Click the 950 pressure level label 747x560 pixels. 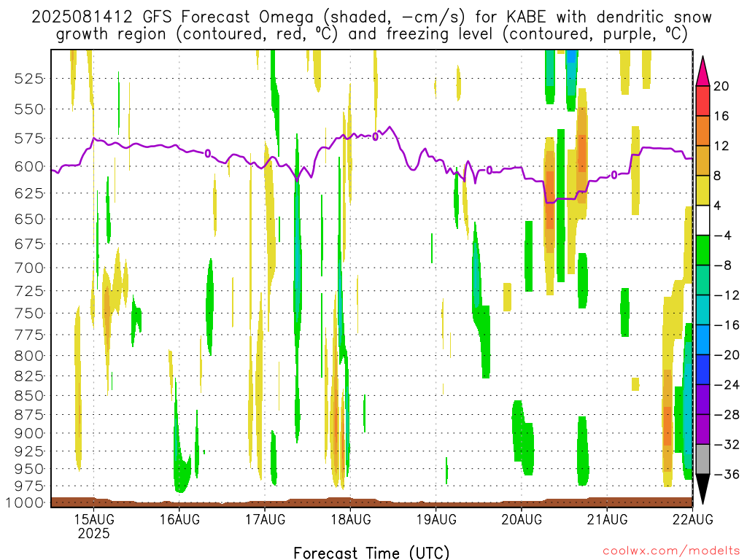(29, 469)
